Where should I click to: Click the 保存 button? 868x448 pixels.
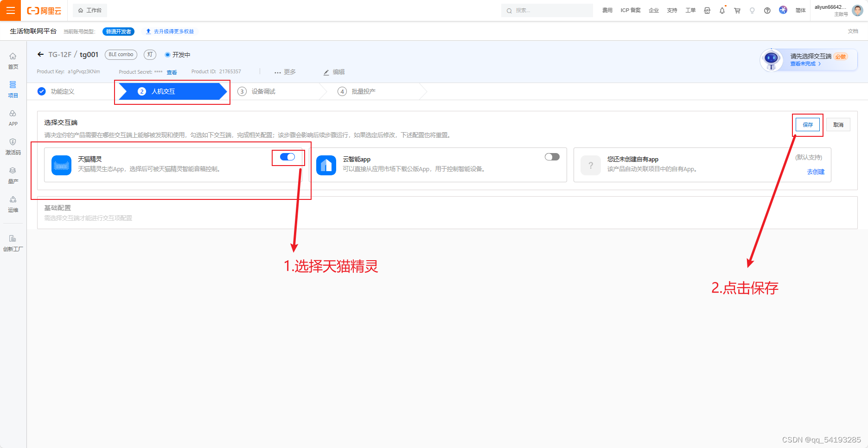click(808, 125)
